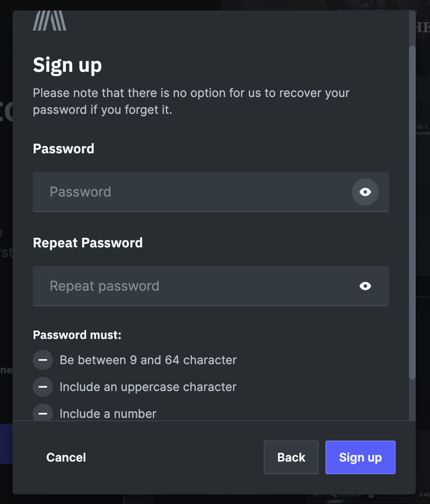
Task: Reveal the repeated password with the eye toggle
Action: click(364, 286)
